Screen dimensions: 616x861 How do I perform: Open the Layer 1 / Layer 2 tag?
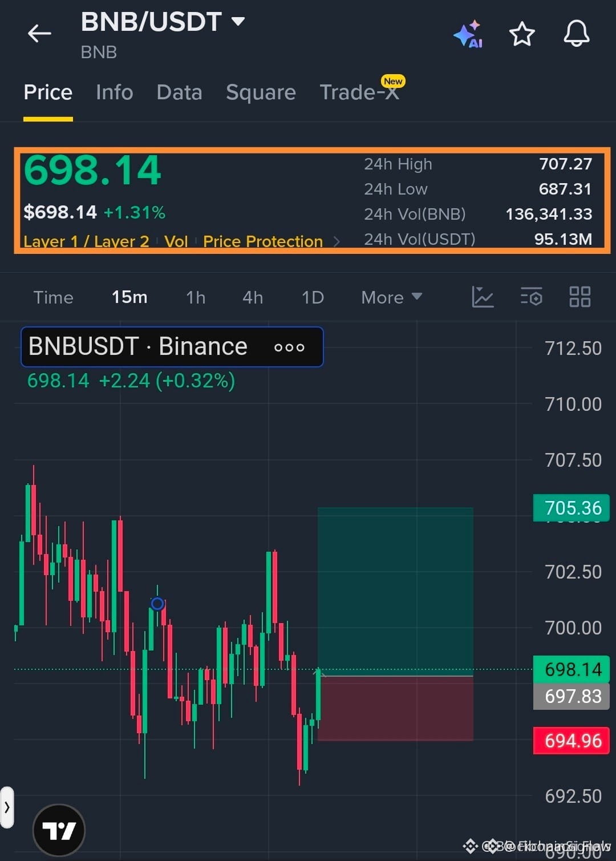coord(86,241)
